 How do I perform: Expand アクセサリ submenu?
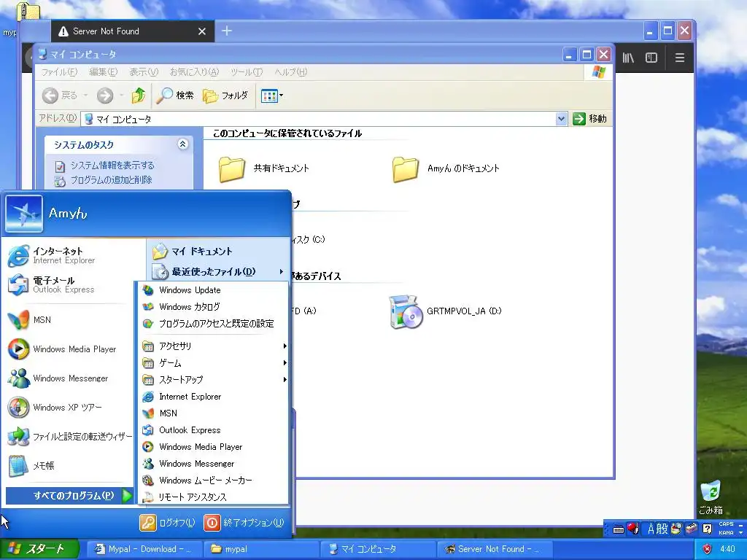pos(214,346)
